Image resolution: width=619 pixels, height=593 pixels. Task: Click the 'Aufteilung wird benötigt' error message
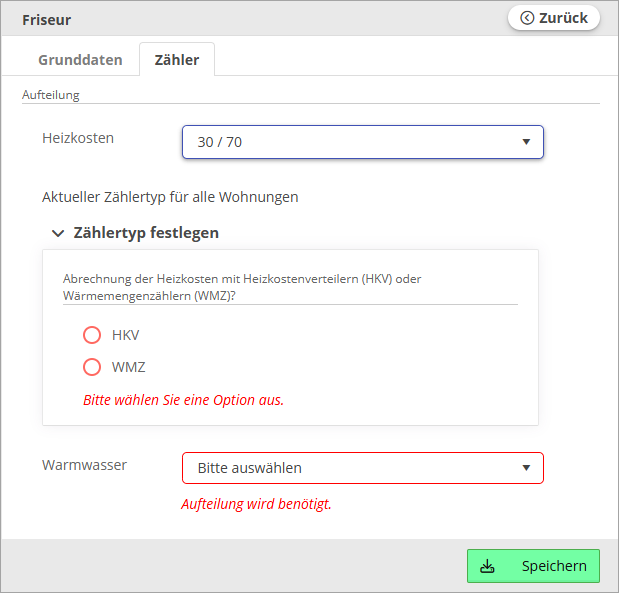(256, 504)
